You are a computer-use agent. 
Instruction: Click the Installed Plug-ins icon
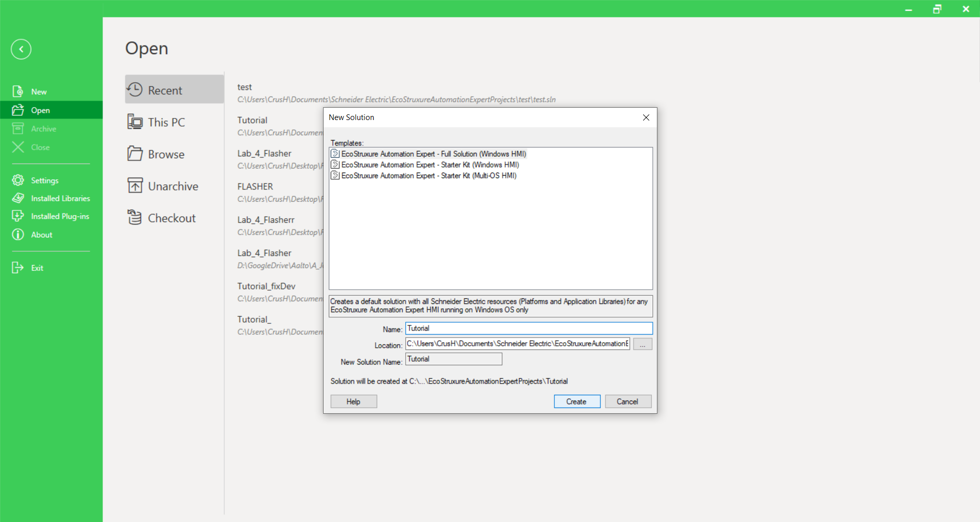(x=18, y=216)
